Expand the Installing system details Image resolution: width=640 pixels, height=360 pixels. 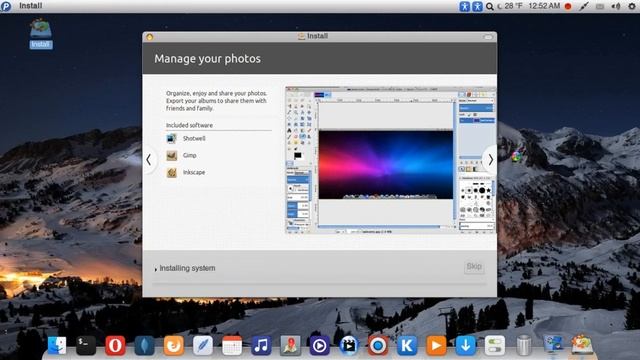point(156,269)
